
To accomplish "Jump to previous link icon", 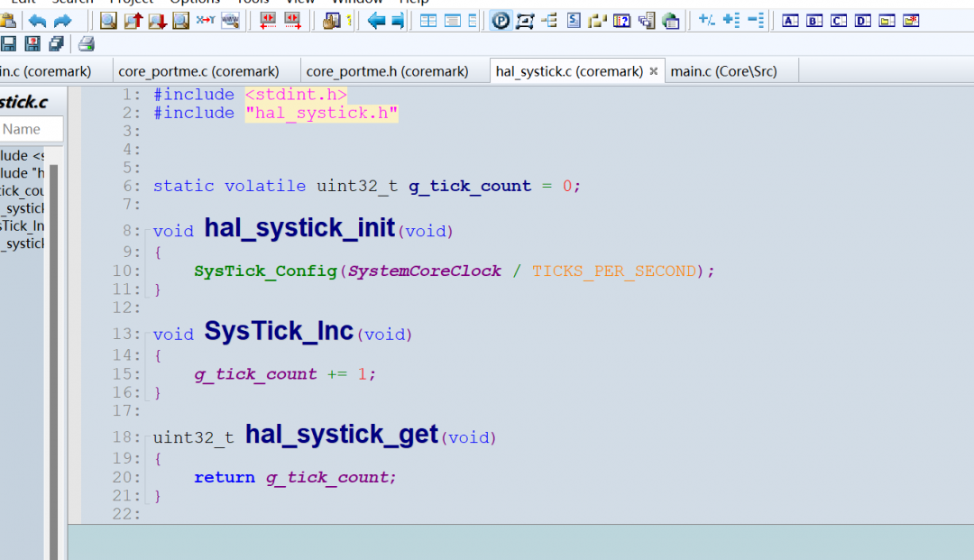I will (268, 21).
